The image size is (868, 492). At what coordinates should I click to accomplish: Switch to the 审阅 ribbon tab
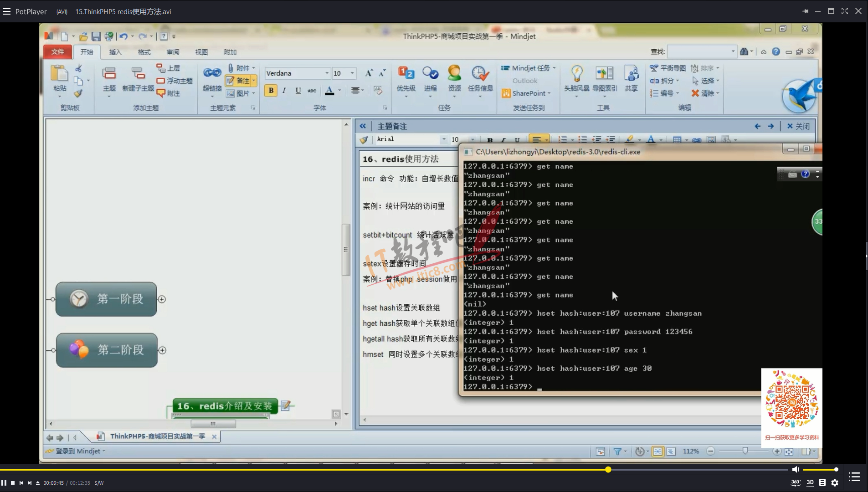(173, 52)
